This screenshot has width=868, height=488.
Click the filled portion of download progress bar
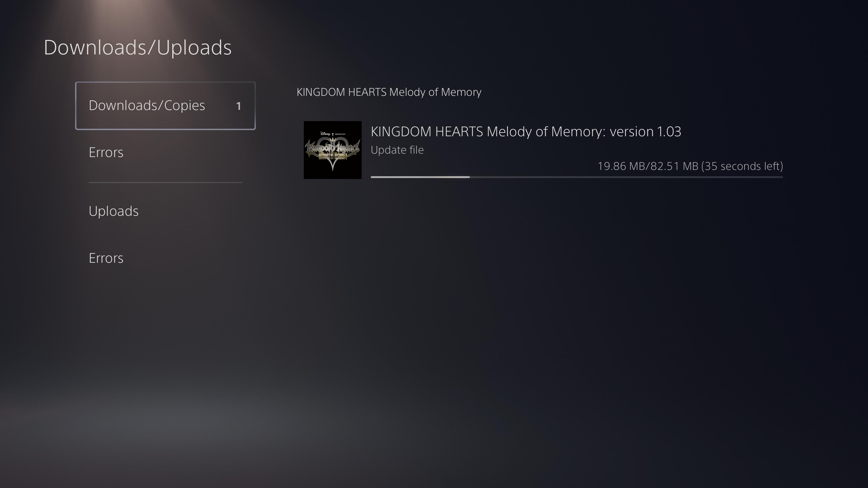tap(420, 177)
